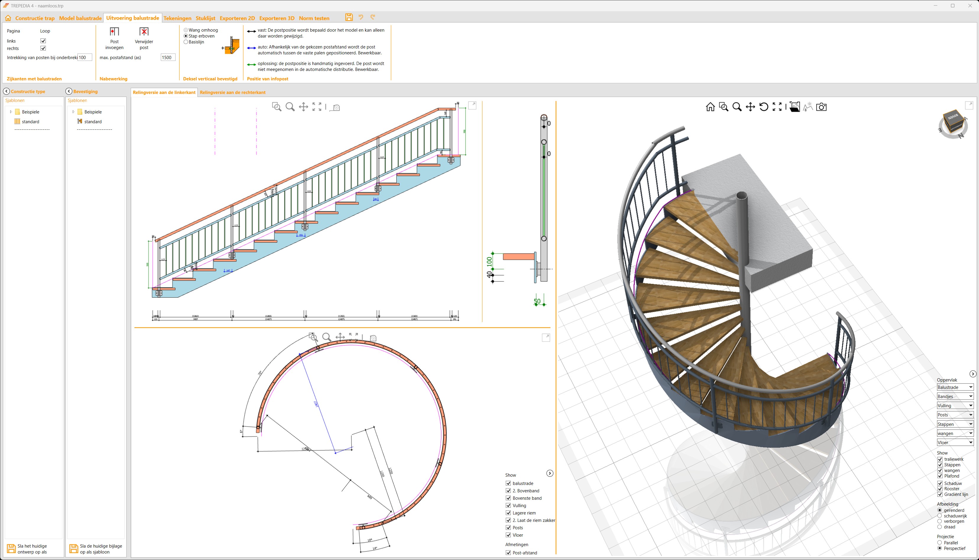
Task: Select Parallel projection
Action: coord(939,543)
